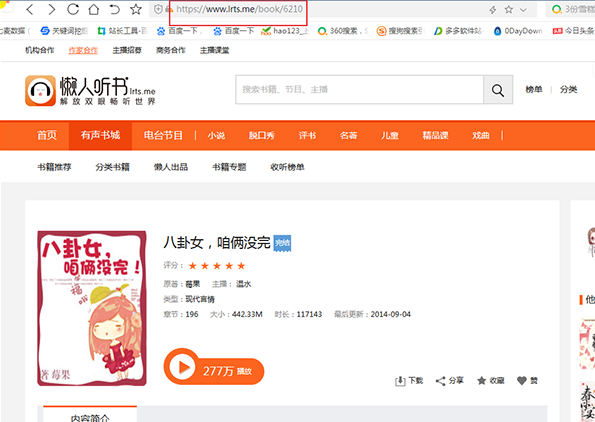Open the 分类 link beside search
Viewport: 595px width, 422px height.
coord(568,90)
